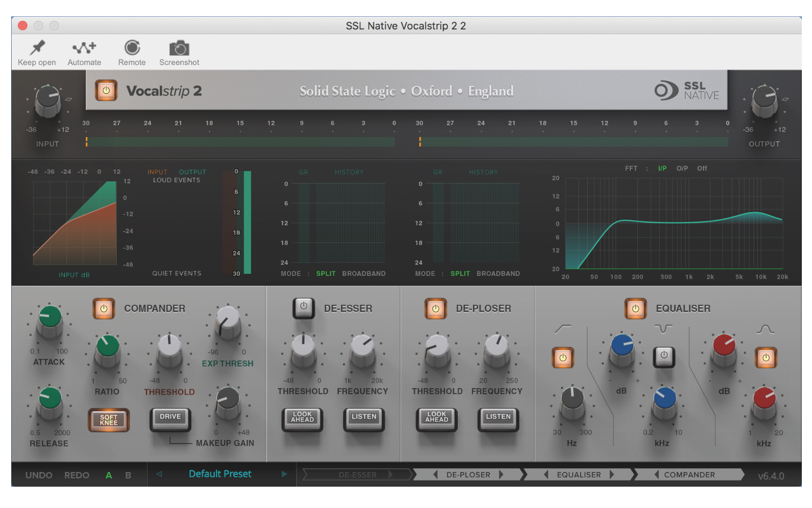This screenshot has height=508, width=812.
Task: Click the Undo button
Action: [x=39, y=475]
